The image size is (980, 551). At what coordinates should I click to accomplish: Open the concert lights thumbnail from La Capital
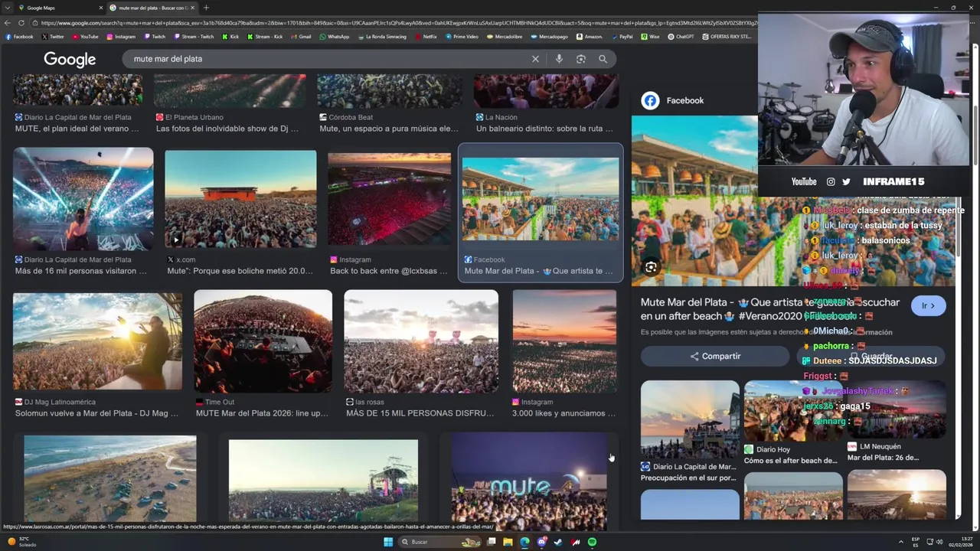coord(83,200)
